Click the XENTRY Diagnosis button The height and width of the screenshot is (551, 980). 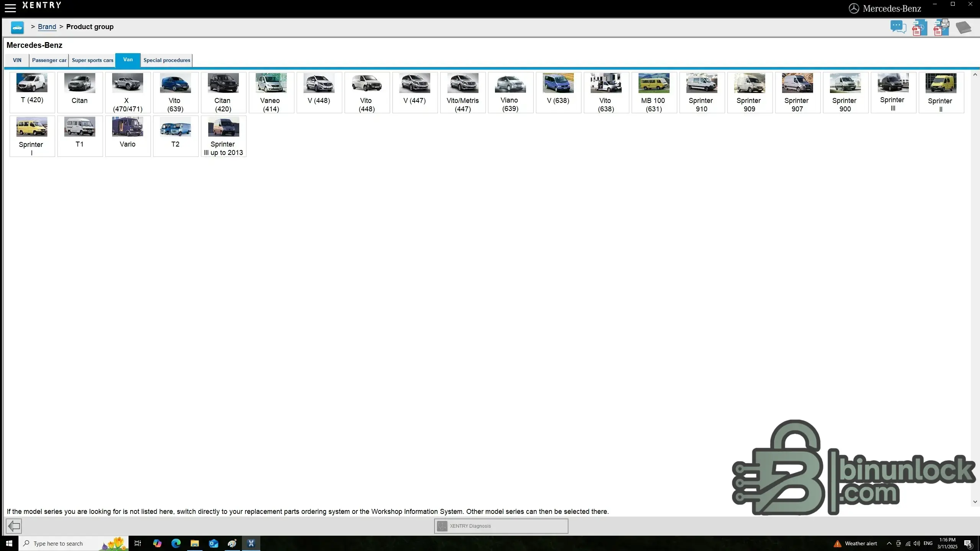click(x=501, y=526)
